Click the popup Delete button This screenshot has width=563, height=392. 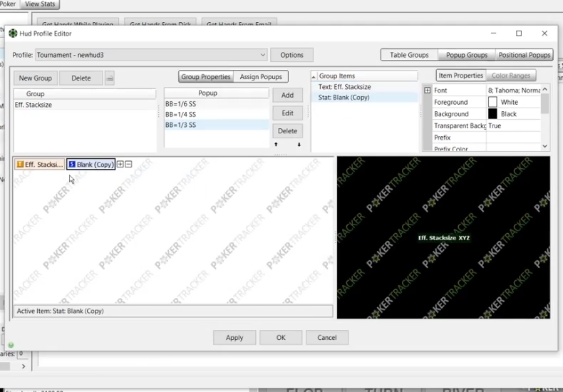287,131
